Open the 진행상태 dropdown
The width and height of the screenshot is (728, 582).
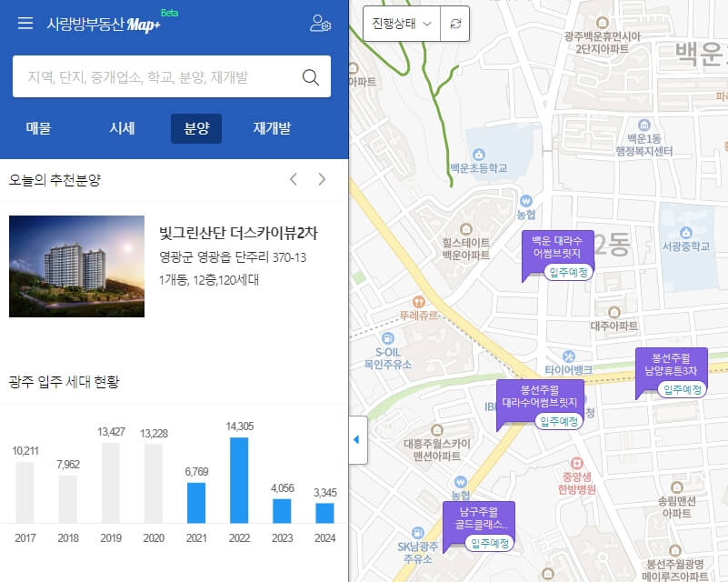pyautogui.click(x=402, y=24)
